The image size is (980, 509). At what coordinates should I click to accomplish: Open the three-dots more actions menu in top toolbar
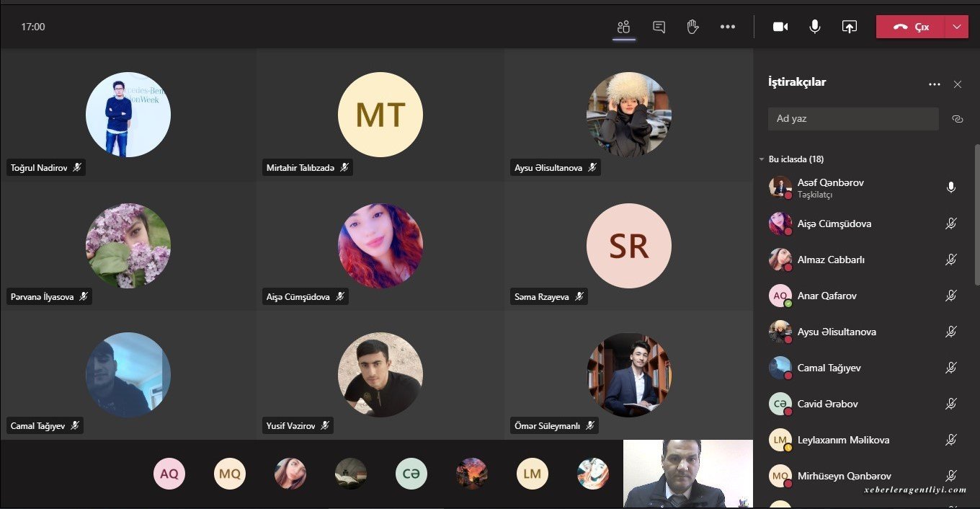728,27
